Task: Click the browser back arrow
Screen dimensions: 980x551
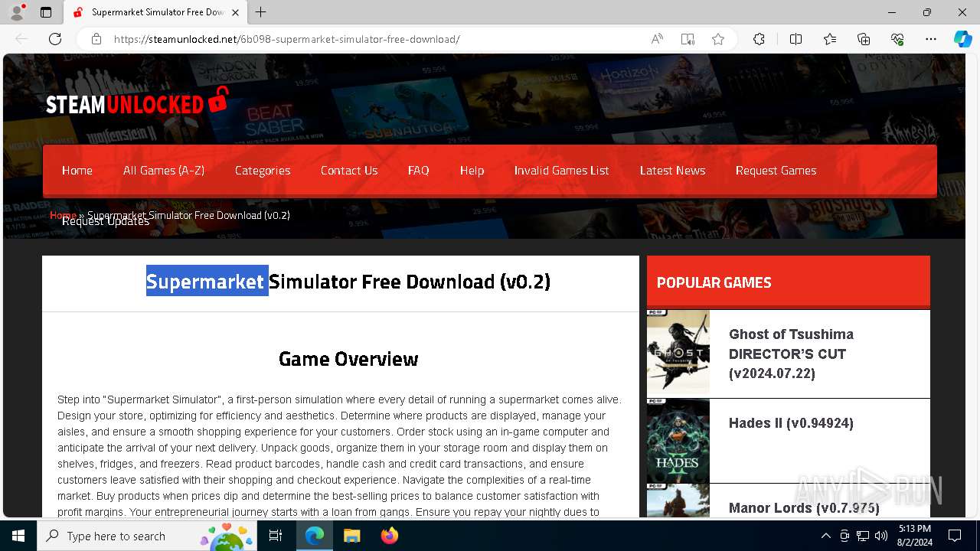Action: [21, 39]
